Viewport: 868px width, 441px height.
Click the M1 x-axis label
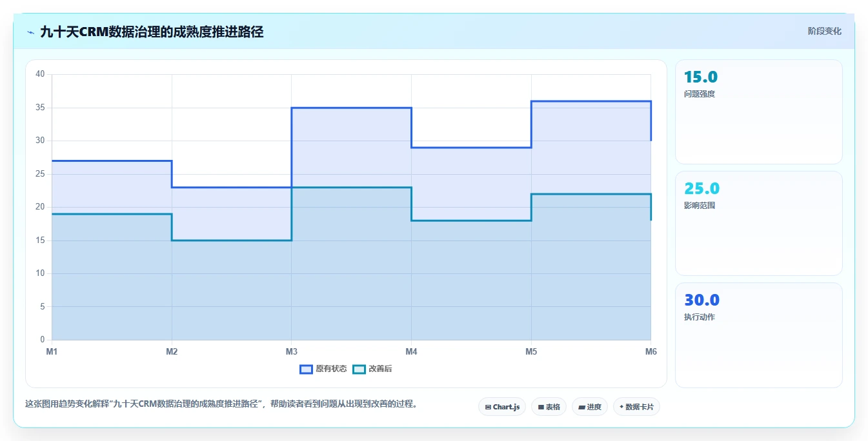click(x=52, y=351)
